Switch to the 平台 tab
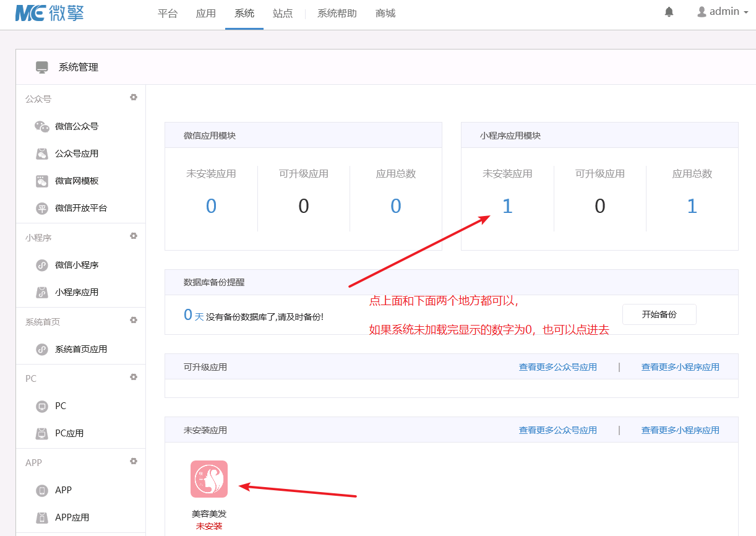This screenshot has height=536, width=756. coord(168,13)
